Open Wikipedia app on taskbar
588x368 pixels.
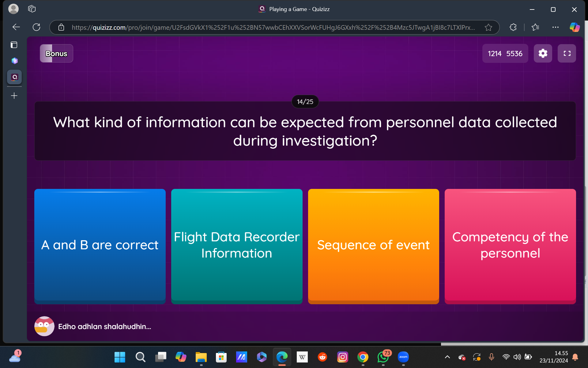302,357
